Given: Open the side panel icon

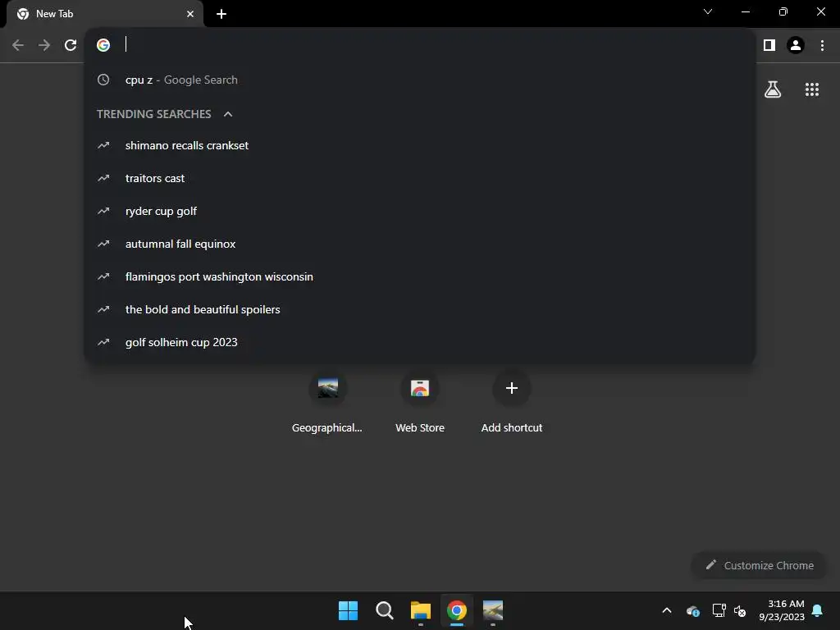Looking at the screenshot, I should tap(769, 45).
